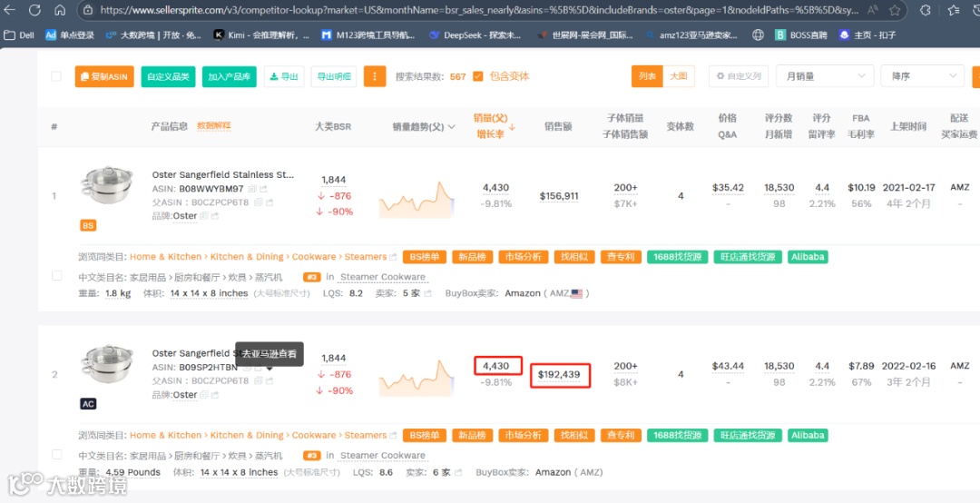980x503 pixels.
Task: Click row 1 找相似 tag
Action: click(x=573, y=257)
